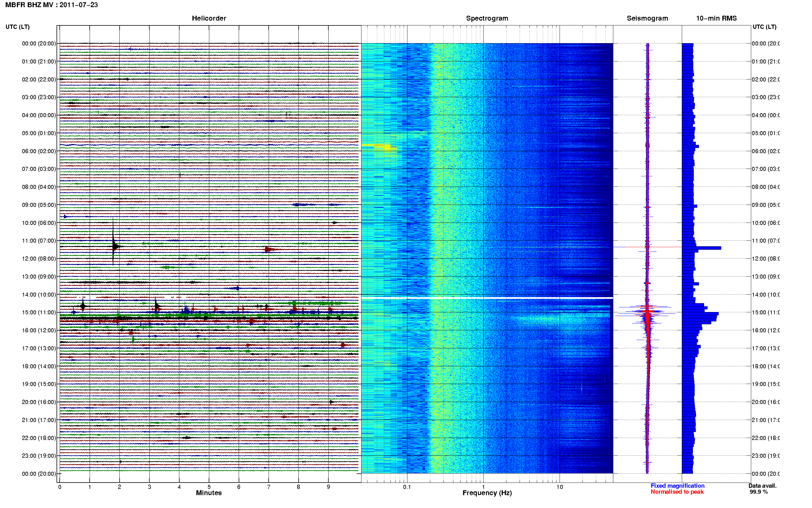This screenshot has width=812, height=508.
Task: Click left time label '14:00 (10:00)'
Action: 39,295
